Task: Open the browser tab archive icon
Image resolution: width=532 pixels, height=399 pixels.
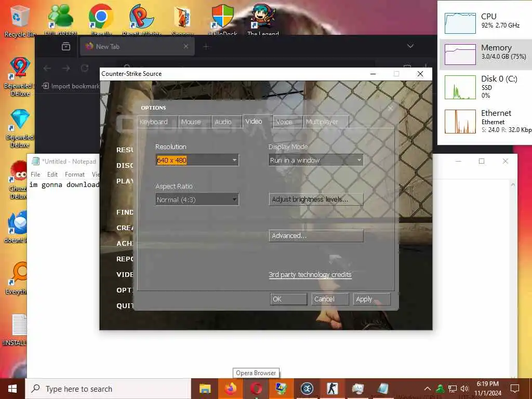Action: (66, 46)
